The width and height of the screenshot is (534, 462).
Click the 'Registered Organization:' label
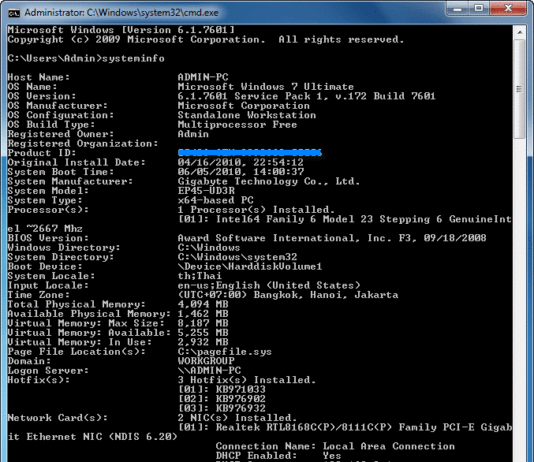coord(83,144)
